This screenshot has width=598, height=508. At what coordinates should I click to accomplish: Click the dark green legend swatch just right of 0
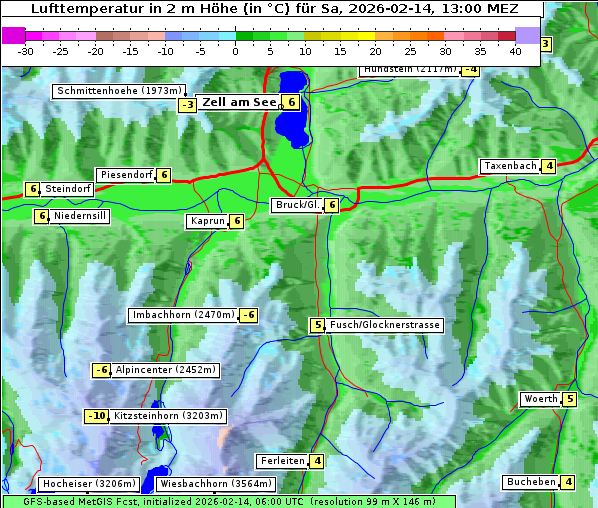click(x=244, y=36)
